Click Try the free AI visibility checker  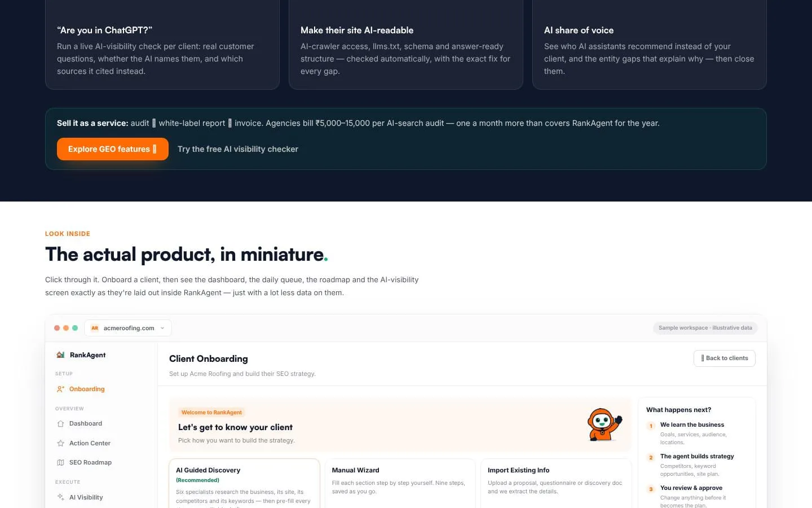click(238, 149)
